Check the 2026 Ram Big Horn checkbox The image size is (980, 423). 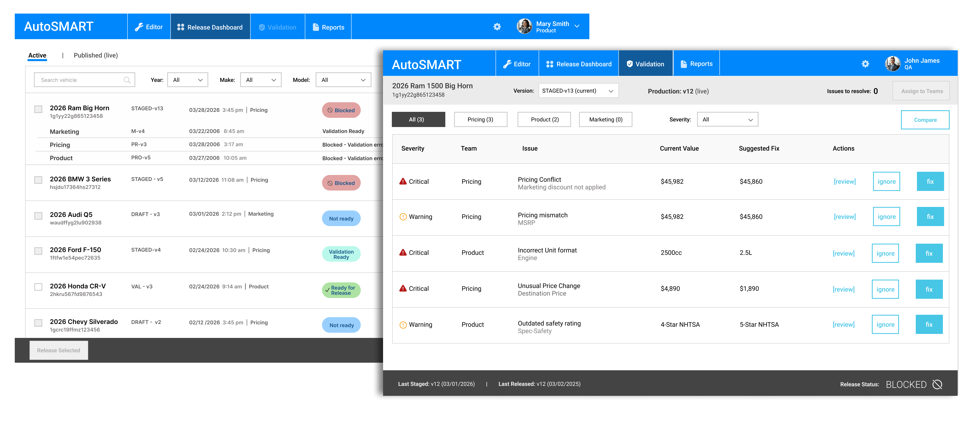39,110
